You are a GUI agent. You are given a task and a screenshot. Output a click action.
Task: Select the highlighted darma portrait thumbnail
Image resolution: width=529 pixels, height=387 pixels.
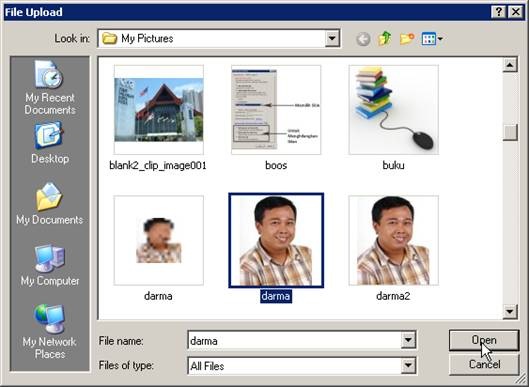click(276, 240)
